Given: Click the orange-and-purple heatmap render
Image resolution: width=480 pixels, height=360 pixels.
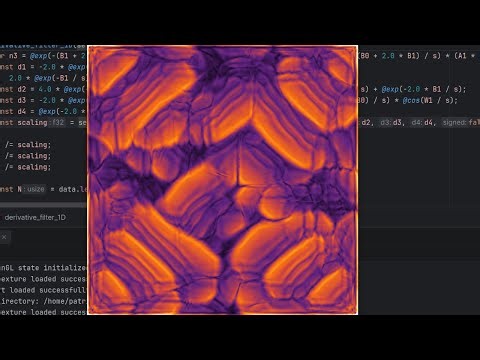Looking at the screenshot, I should pos(223,180).
